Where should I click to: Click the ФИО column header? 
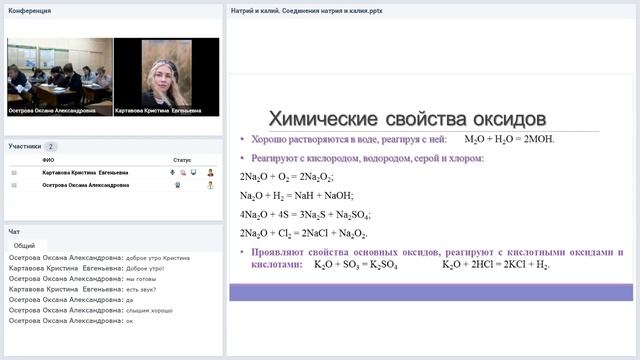[x=48, y=160]
